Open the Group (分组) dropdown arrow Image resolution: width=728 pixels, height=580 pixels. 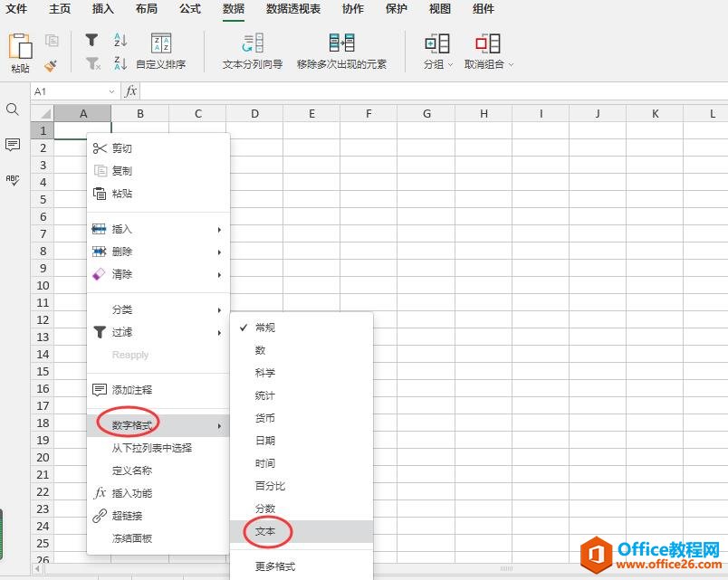pos(450,65)
